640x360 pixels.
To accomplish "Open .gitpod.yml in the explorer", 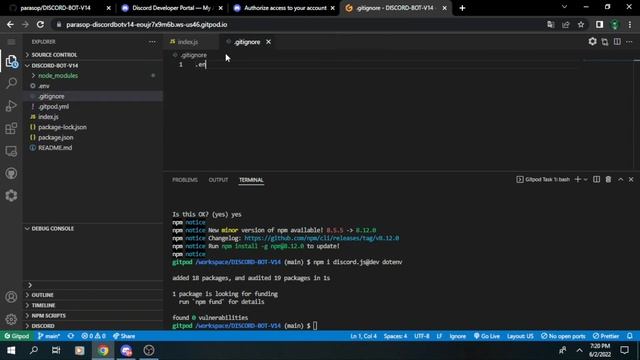I will [53, 107].
